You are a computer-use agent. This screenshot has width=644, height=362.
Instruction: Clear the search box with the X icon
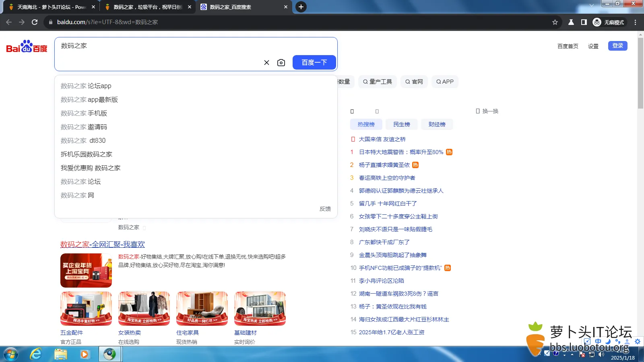266,62
